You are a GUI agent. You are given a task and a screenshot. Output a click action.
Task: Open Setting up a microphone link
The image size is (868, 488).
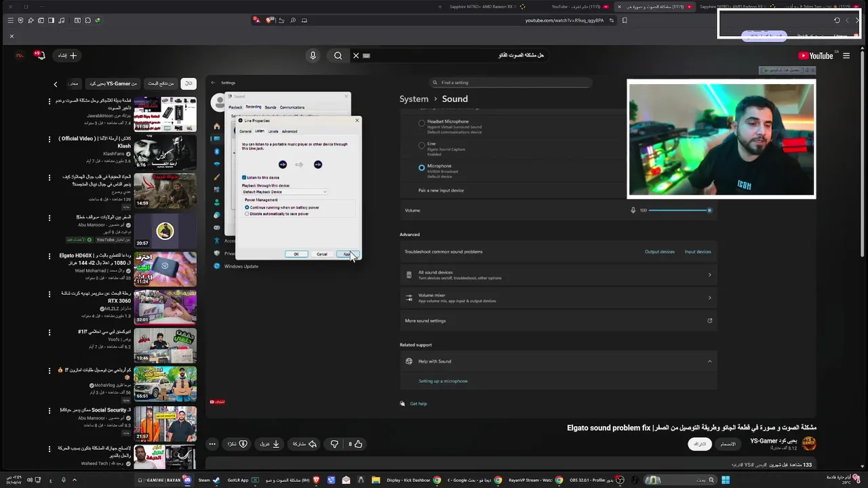(443, 381)
